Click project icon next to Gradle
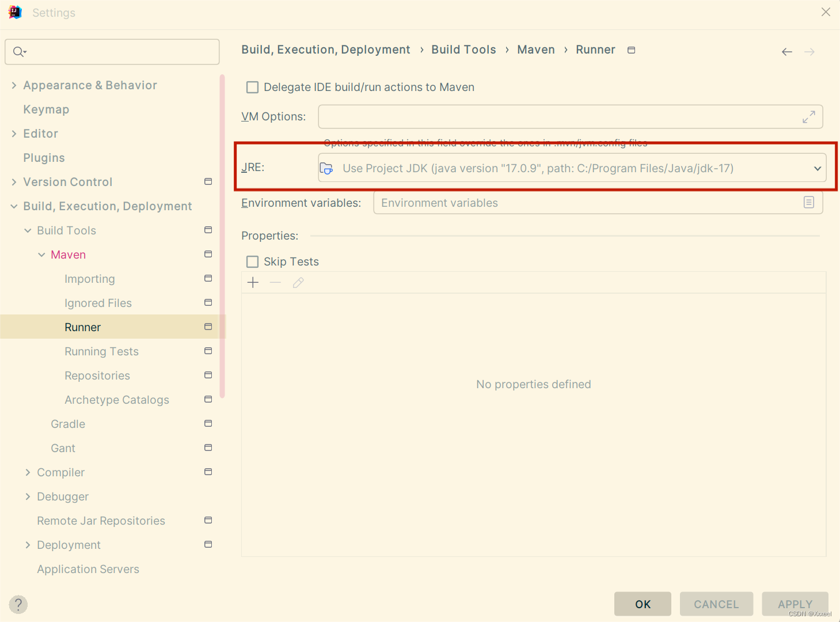Image resolution: width=840 pixels, height=622 pixels. click(x=208, y=423)
